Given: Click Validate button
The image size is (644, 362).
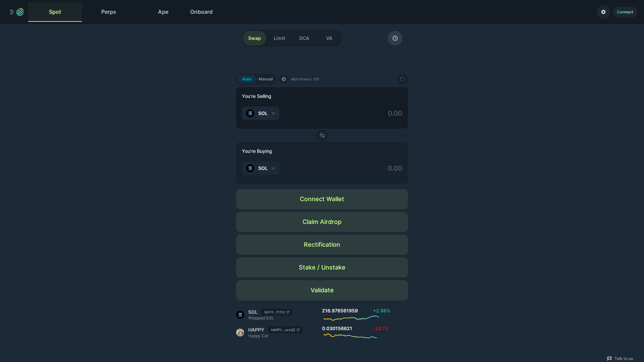Looking at the screenshot, I should [x=322, y=290].
